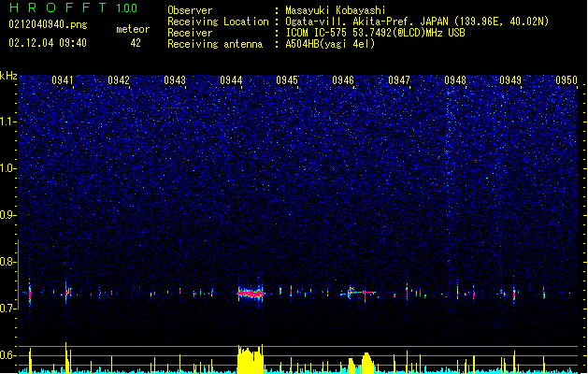Click the 'meteor' label
This screenshot has width=588, height=374.
click(x=133, y=29)
